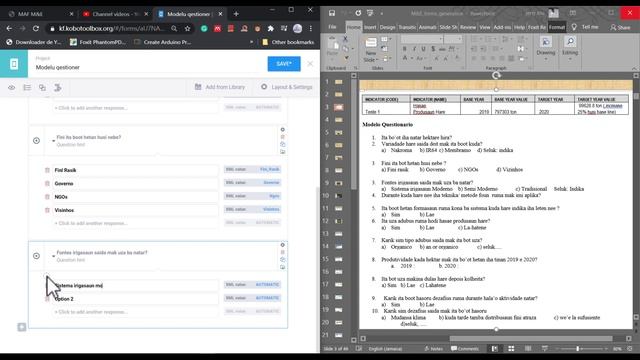Open Chrome extensions puzzle icon
640x360 pixels.
270,29
